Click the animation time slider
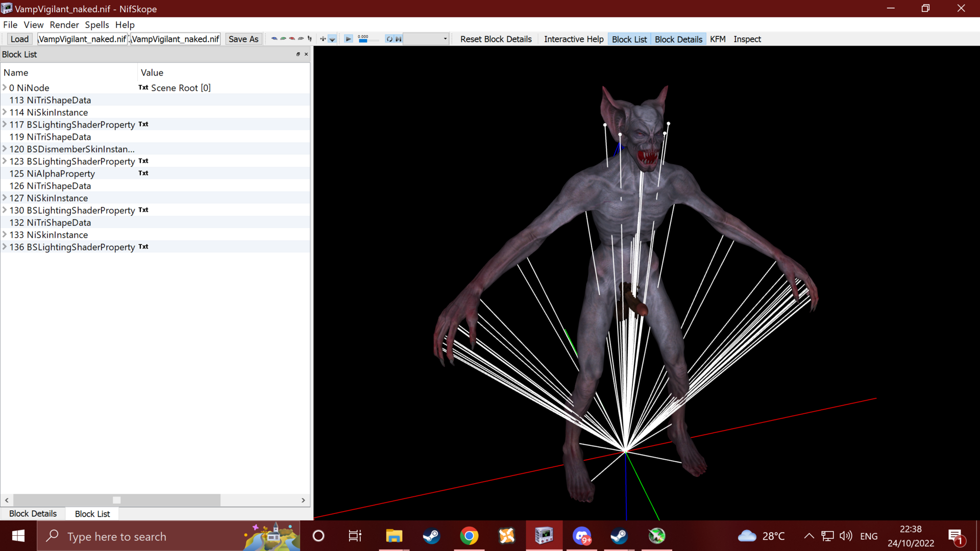 (x=369, y=39)
